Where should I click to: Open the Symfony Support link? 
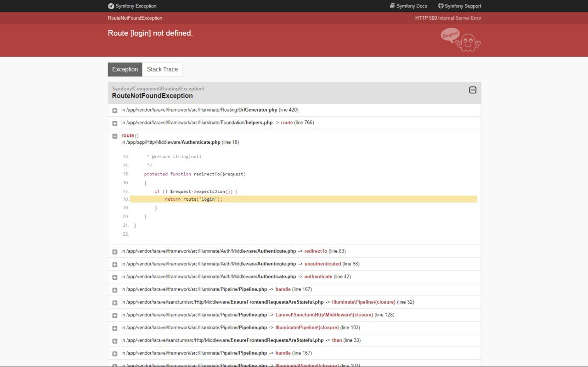tap(460, 6)
